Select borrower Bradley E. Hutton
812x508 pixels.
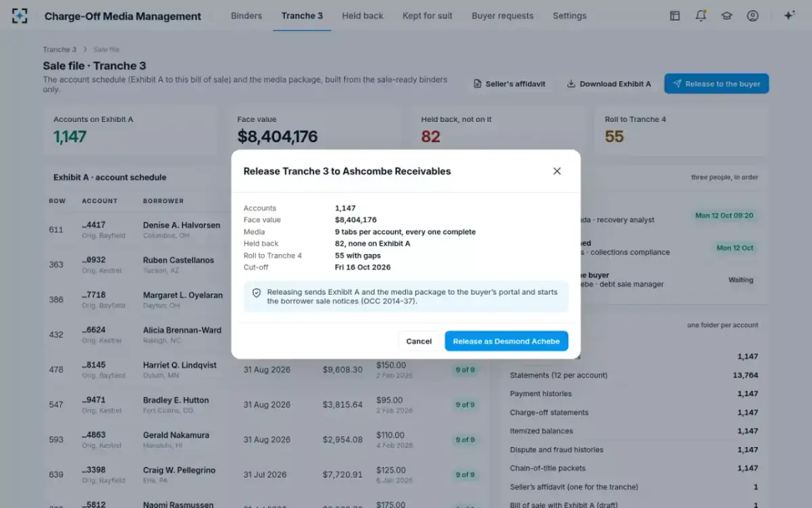click(x=176, y=400)
